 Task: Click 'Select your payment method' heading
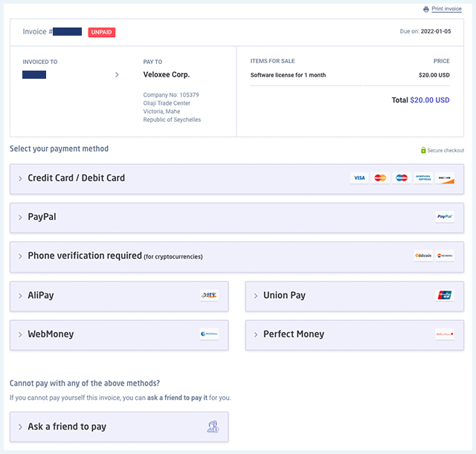[x=59, y=149]
